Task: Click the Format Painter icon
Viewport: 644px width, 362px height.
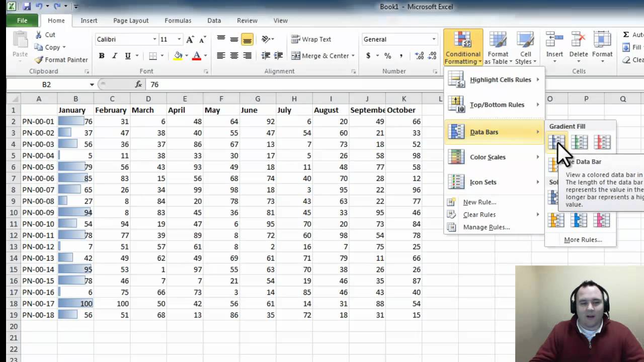Action: (x=39, y=60)
